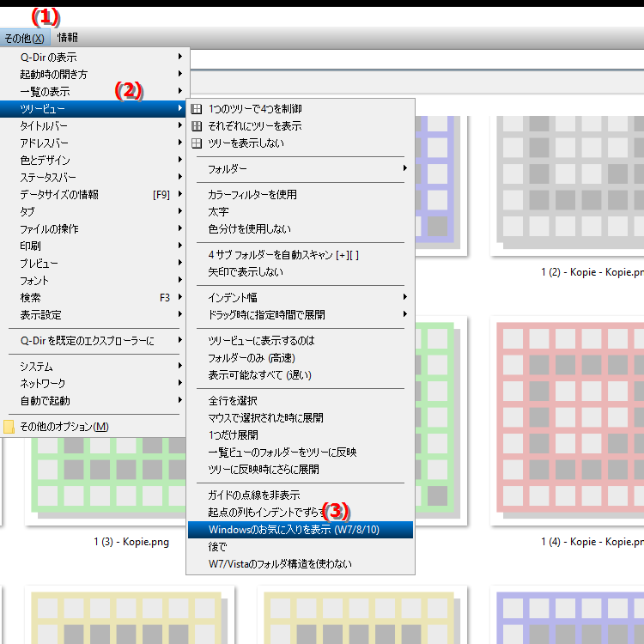Click the folder icon beside その他のオプション
This screenshot has width=644, height=644.
(9, 427)
